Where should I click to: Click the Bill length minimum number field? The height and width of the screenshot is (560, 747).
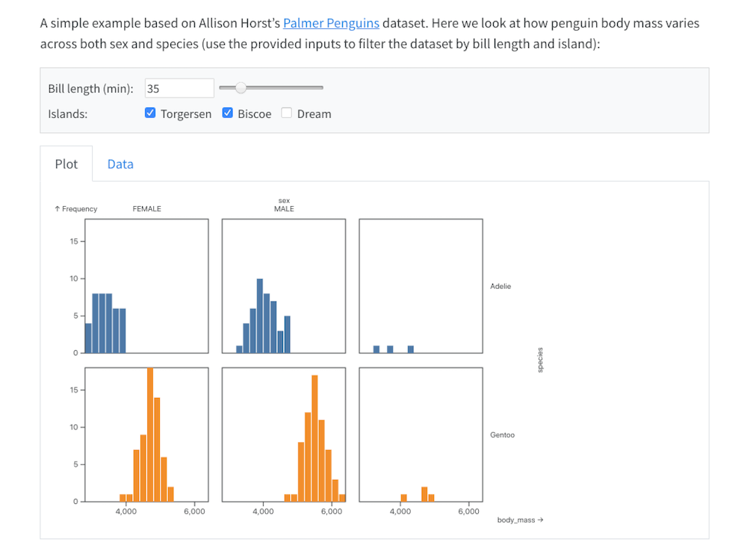[x=179, y=88]
